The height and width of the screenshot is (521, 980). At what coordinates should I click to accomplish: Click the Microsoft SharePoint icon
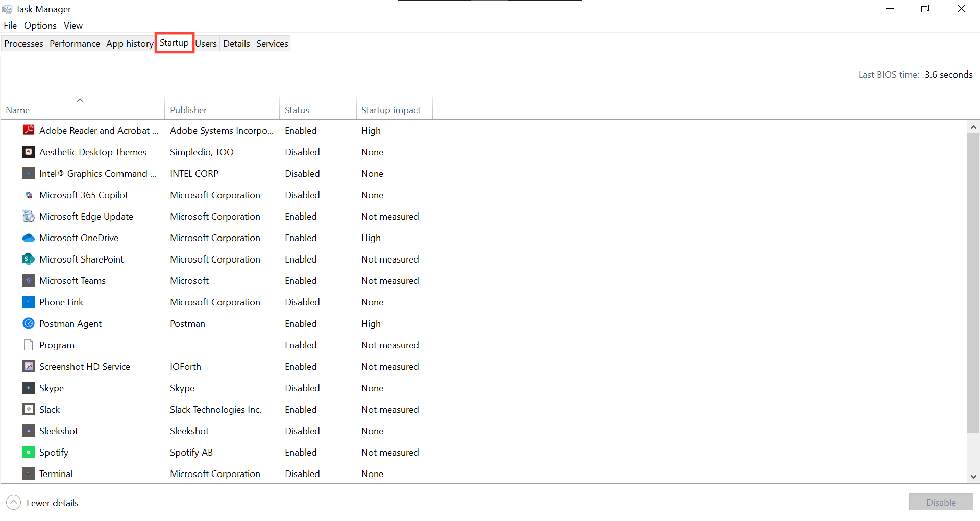coord(29,259)
